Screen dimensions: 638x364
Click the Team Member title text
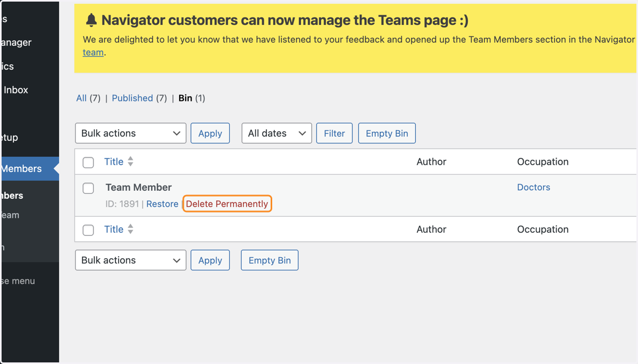point(138,187)
